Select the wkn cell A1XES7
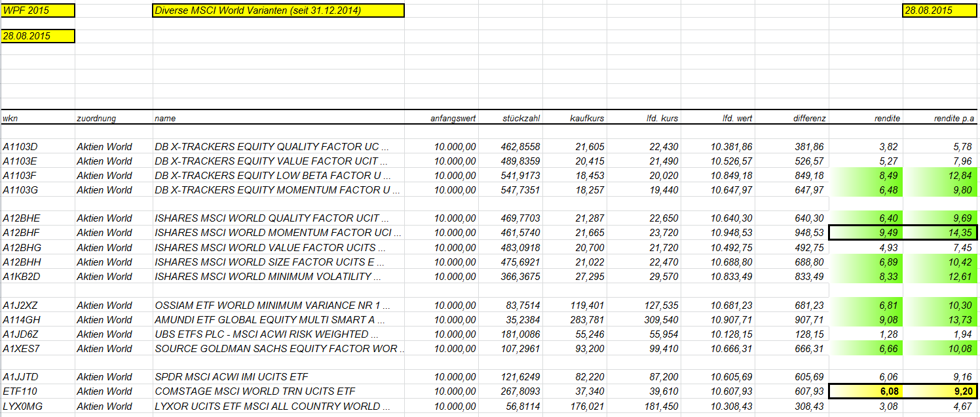This screenshot has height=417, width=980. pos(37,348)
